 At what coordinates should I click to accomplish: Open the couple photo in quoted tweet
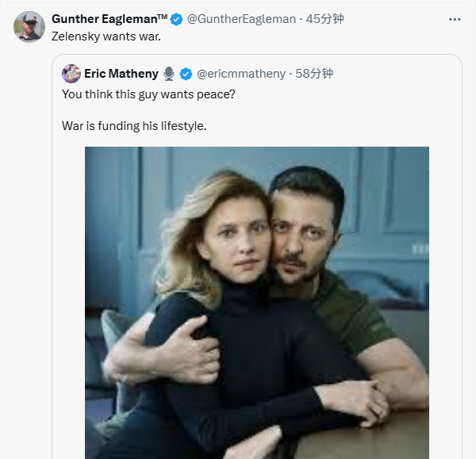[257, 303]
